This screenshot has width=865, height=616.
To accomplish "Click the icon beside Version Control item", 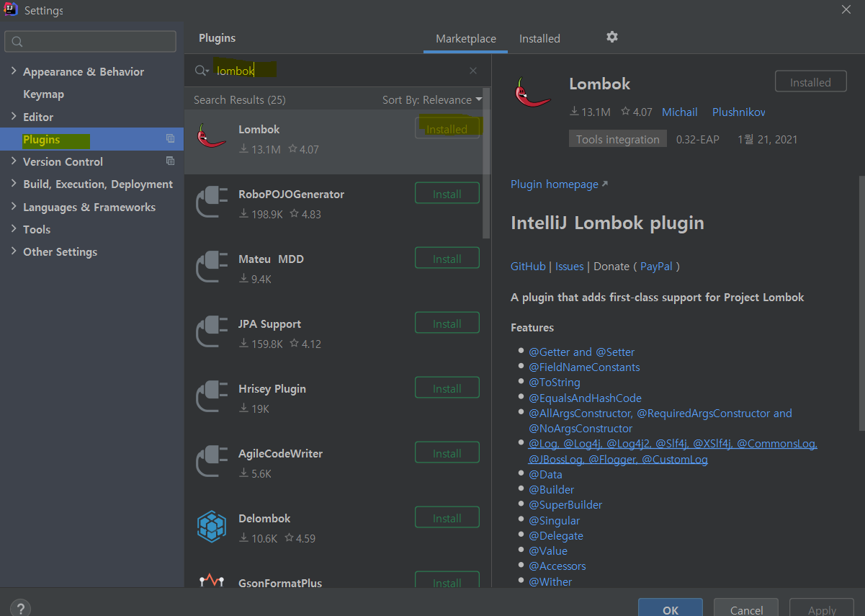I will (x=171, y=161).
